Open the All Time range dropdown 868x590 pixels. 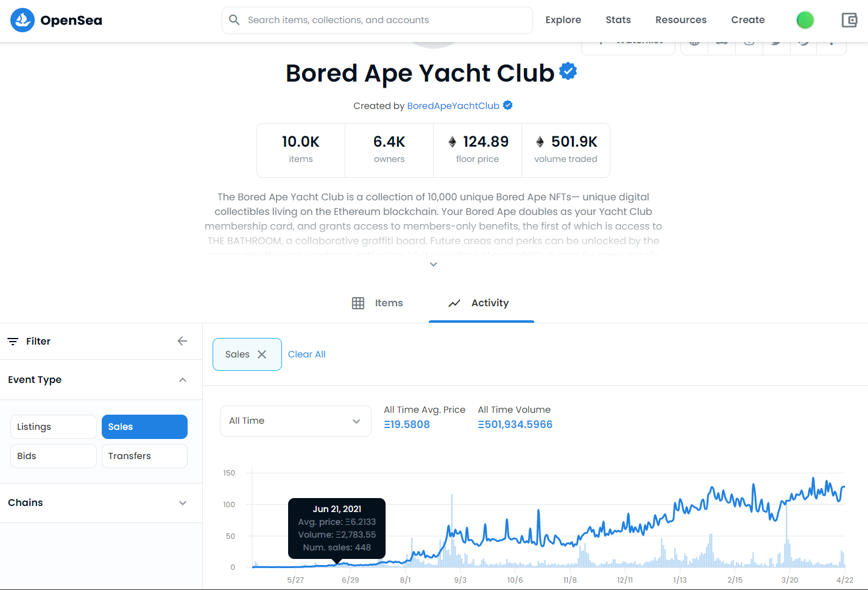(295, 421)
